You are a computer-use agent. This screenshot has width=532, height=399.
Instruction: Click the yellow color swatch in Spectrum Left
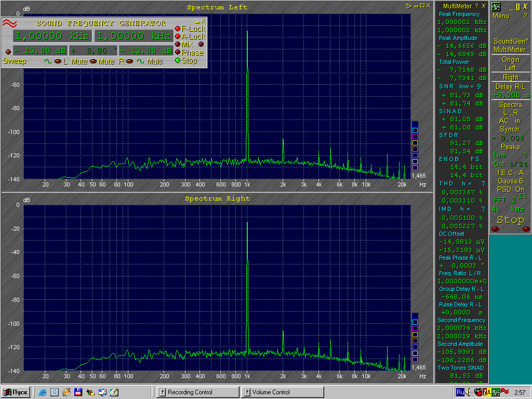(415, 143)
